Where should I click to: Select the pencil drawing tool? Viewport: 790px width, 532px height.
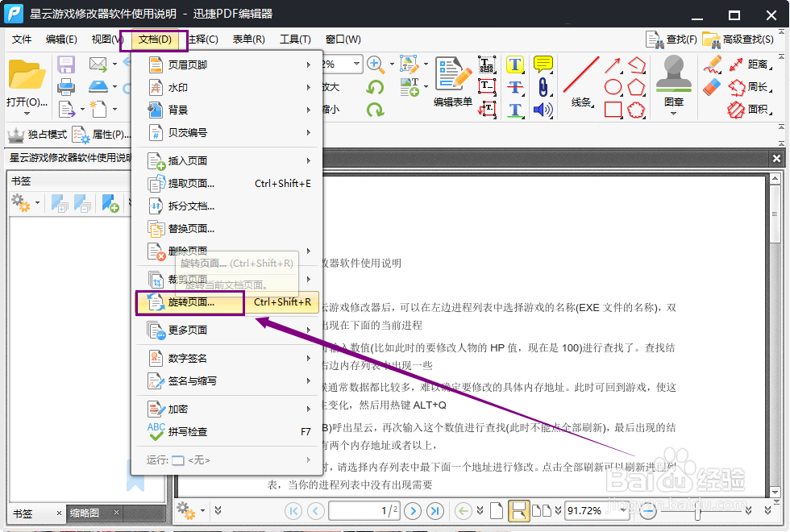[713, 64]
